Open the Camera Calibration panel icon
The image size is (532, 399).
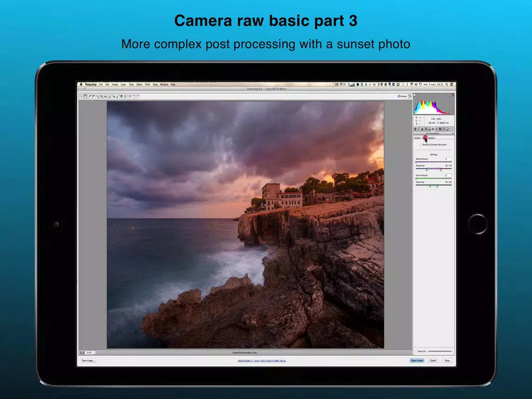[440, 129]
